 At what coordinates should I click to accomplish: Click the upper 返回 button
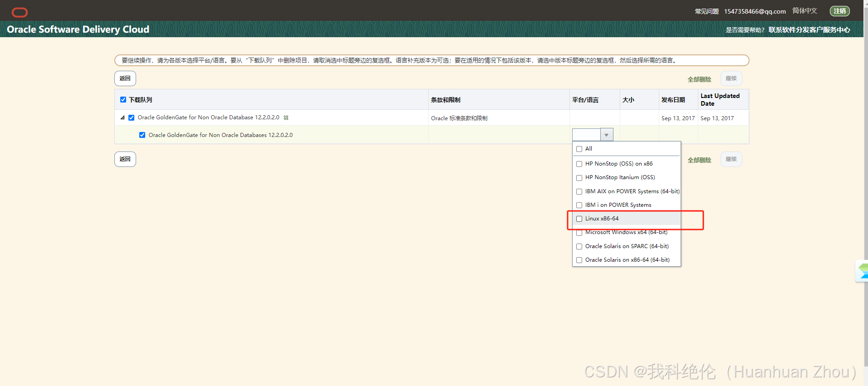point(125,78)
